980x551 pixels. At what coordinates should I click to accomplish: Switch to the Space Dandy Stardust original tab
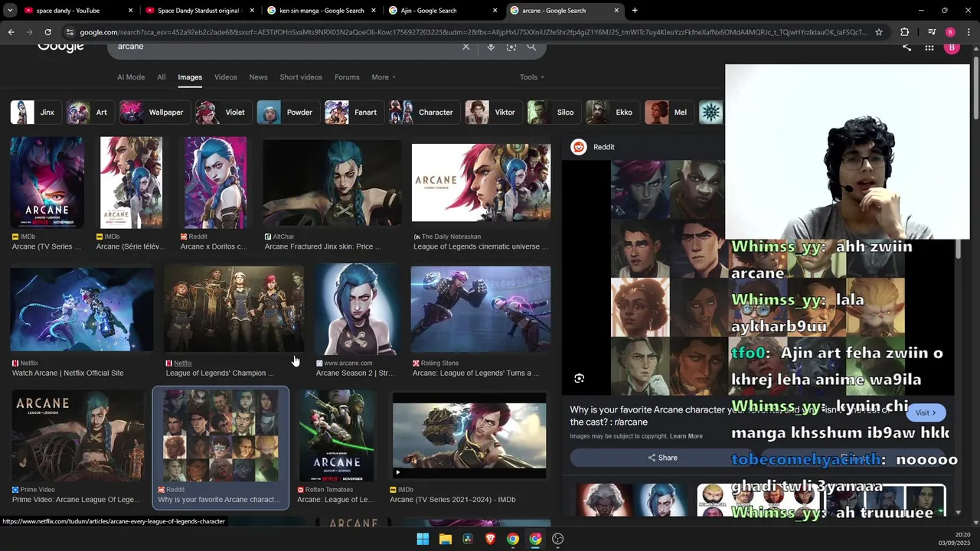pyautogui.click(x=201, y=11)
